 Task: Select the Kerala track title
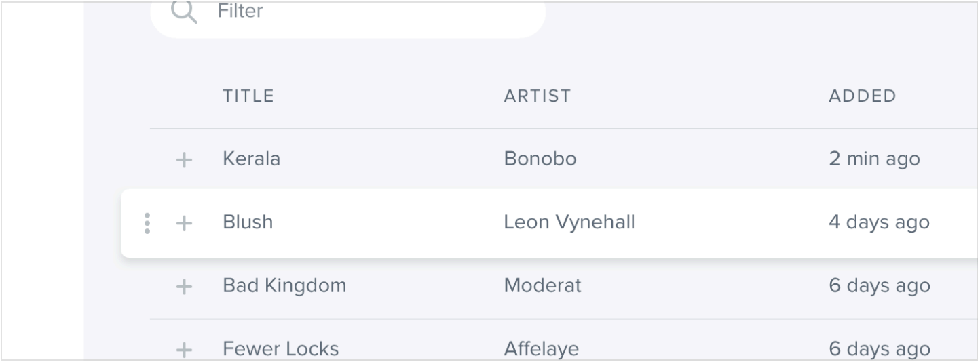coord(251,159)
